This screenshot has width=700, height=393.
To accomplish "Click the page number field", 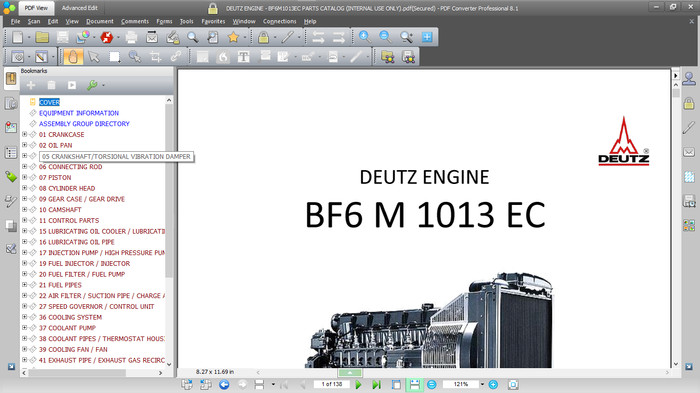I will point(332,384).
